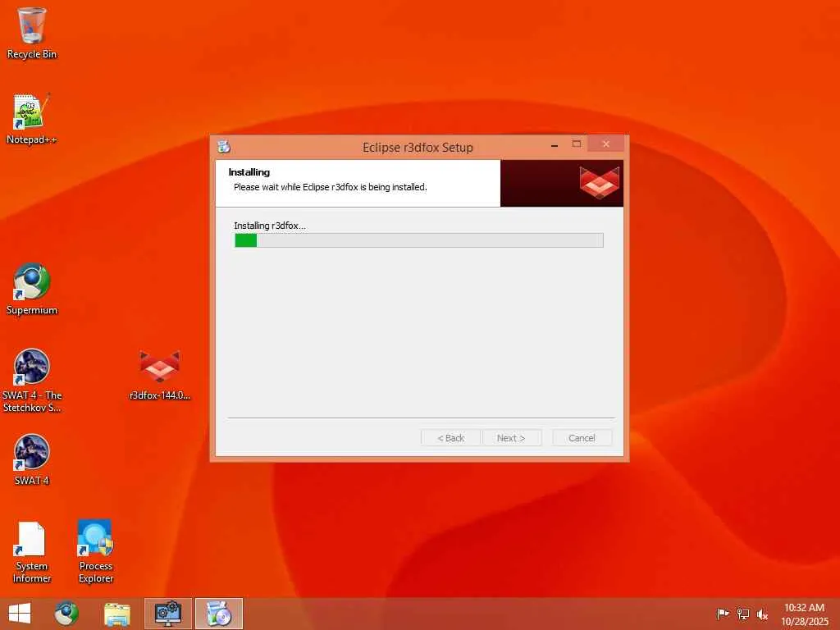
Task: Click the disabled maximize button of setup
Action: click(577, 144)
